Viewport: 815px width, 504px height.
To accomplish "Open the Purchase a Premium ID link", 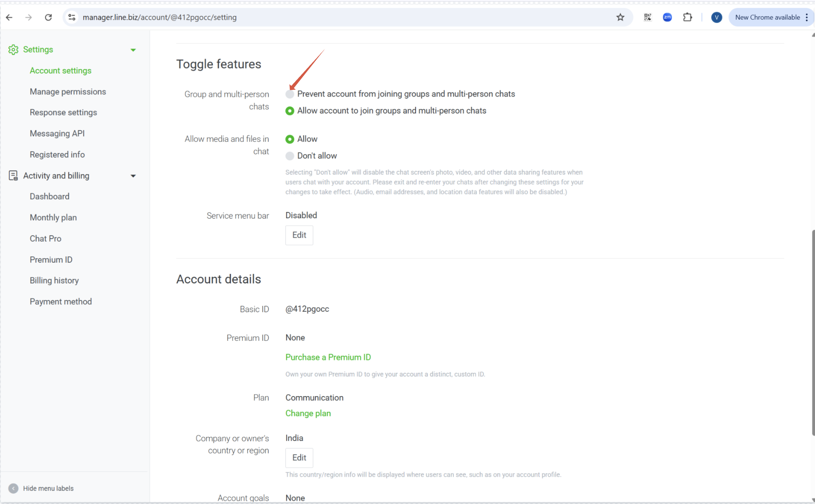I will point(328,357).
